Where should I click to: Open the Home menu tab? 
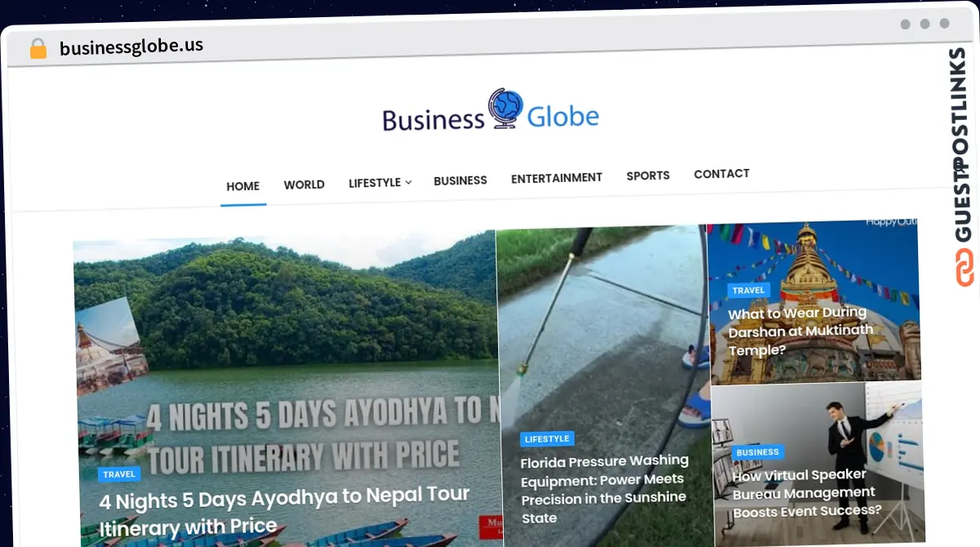(x=243, y=186)
